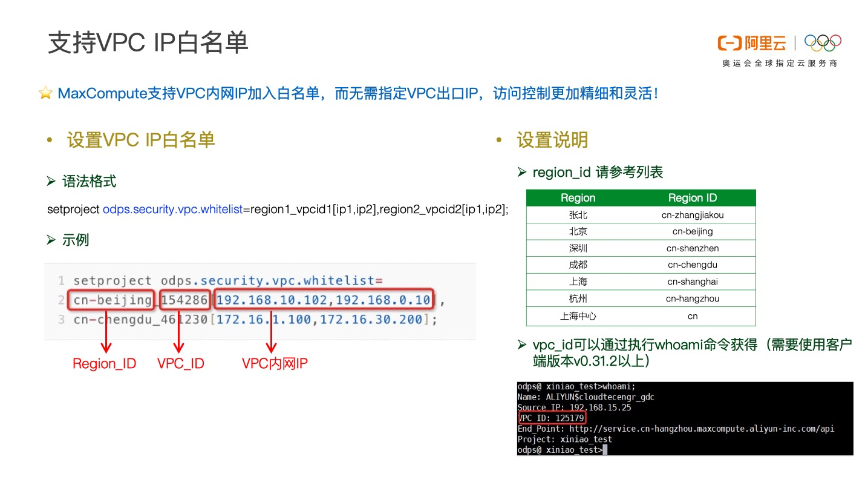Click the 杭州 table cell

click(578, 298)
